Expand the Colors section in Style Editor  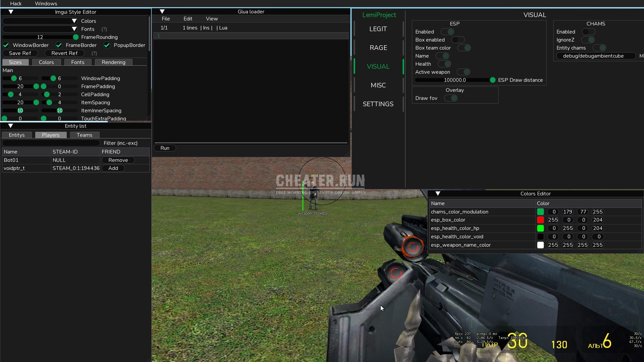pyautogui.click(x=74, y=20)
